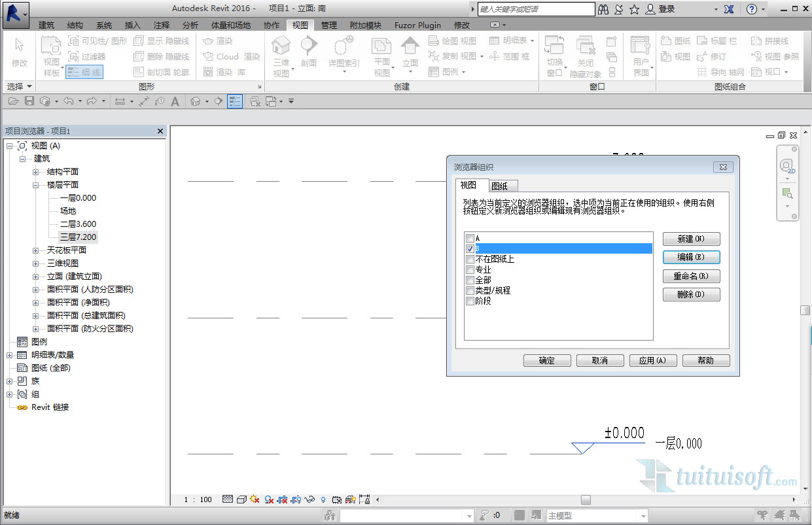Expand the 天花板平面 tree node
The height and width of the screenshot is (525, 812).
click(36, 250)
